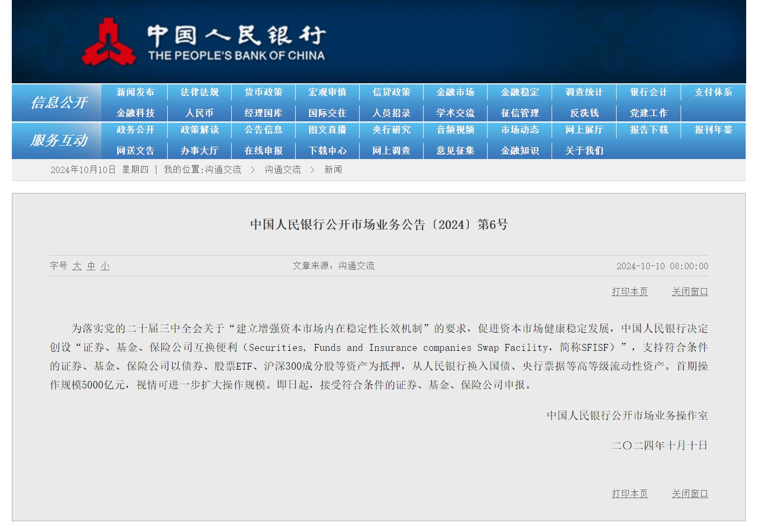758x532 pixels.
Task: Open the 货币政策 menu item
Action: (263, 92)
